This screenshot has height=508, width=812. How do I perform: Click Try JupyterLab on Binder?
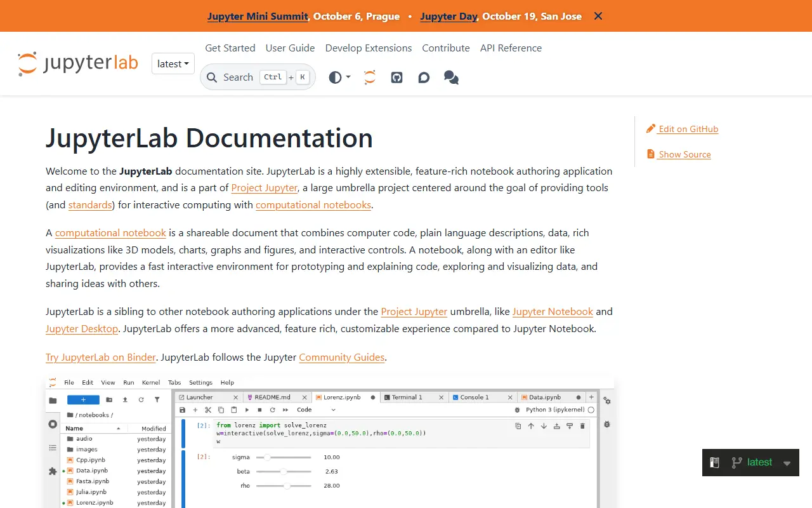click(101, 358)
